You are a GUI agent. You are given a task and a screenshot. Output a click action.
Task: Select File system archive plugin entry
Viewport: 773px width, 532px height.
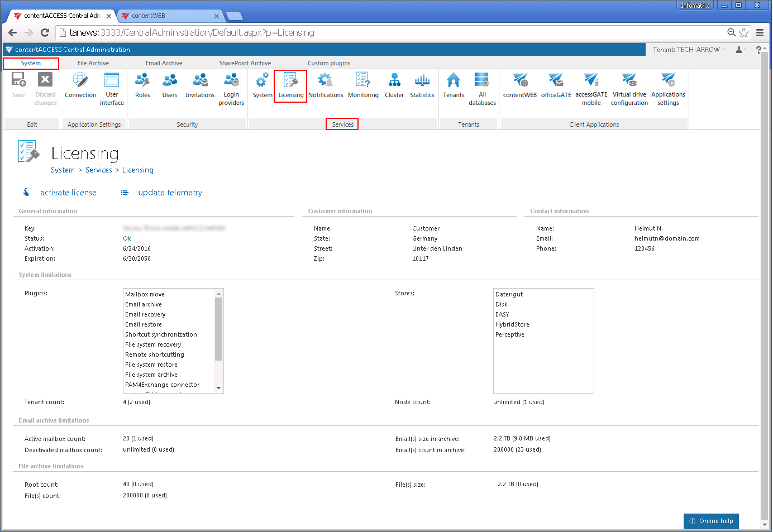coord(151,375)
